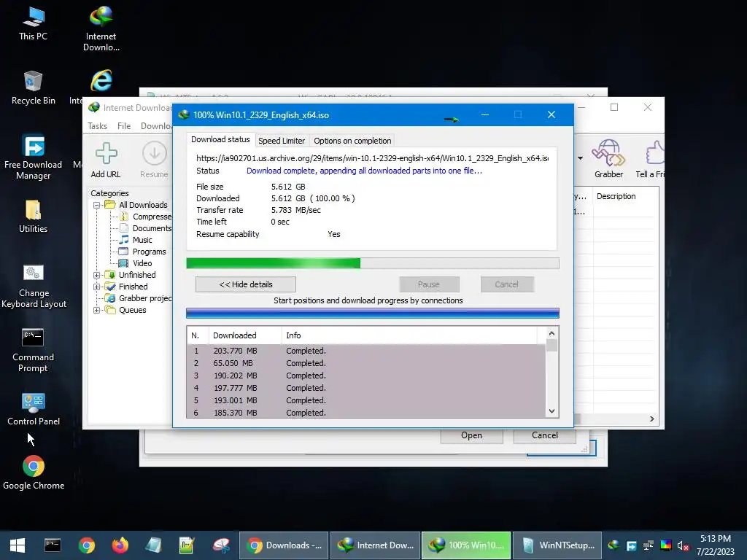Click the network tray icon
The image size is (747, 560).
(649, 545)
